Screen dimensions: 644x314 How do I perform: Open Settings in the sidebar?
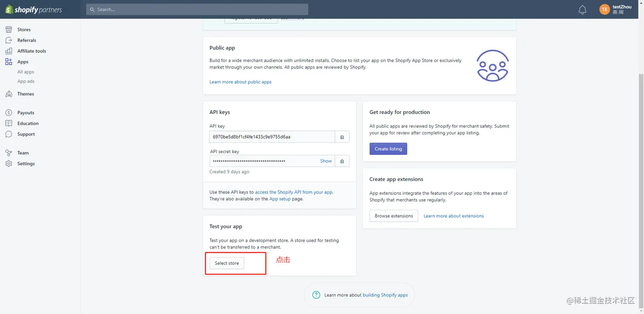(x=26, y=164)
